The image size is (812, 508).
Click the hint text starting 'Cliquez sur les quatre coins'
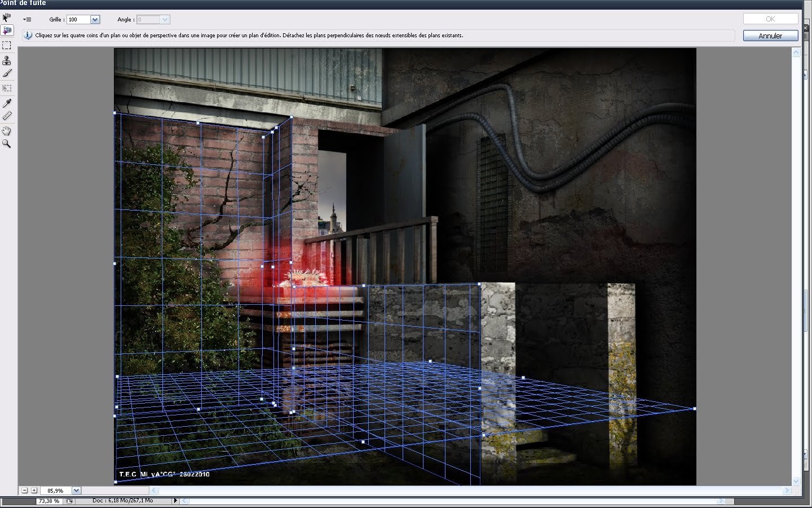click(249, 36)
